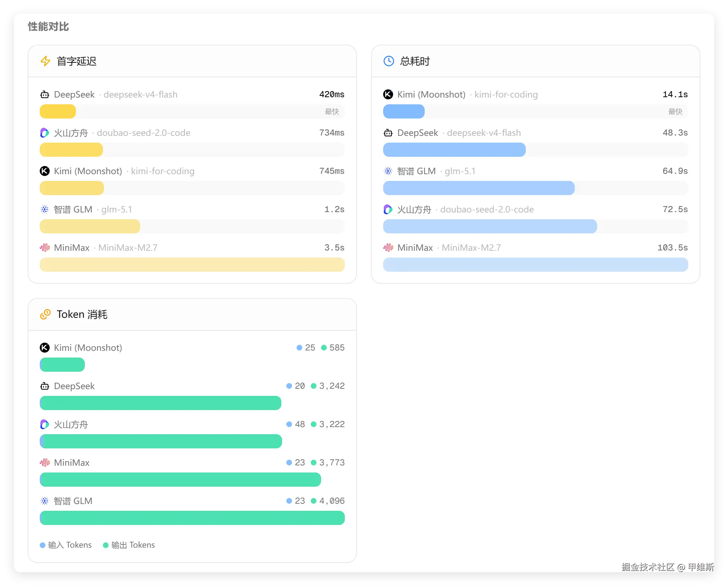Click doubao-seed-2.0-code label in 总耗时 panel
The image size is (728, 586).
coord(487,209)
